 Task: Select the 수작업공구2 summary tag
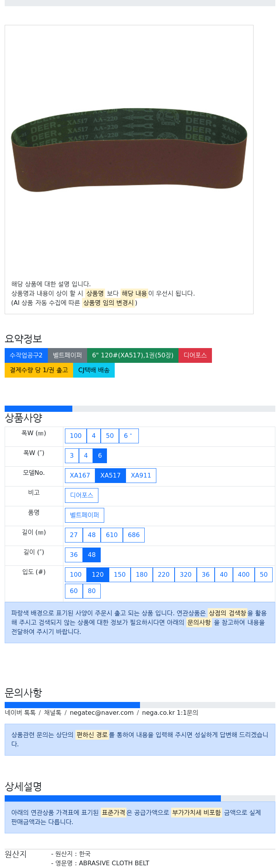(x=26, y=355)
